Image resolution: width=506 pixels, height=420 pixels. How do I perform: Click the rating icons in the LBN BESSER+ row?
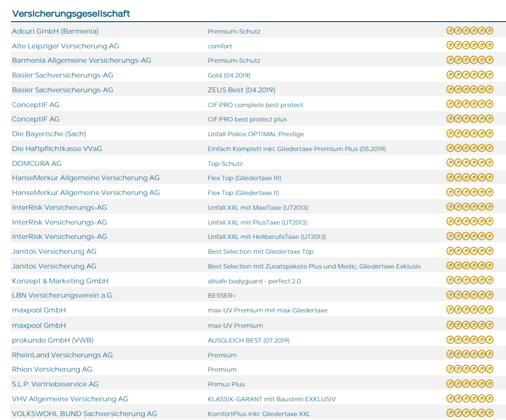(x=469, y=295)
